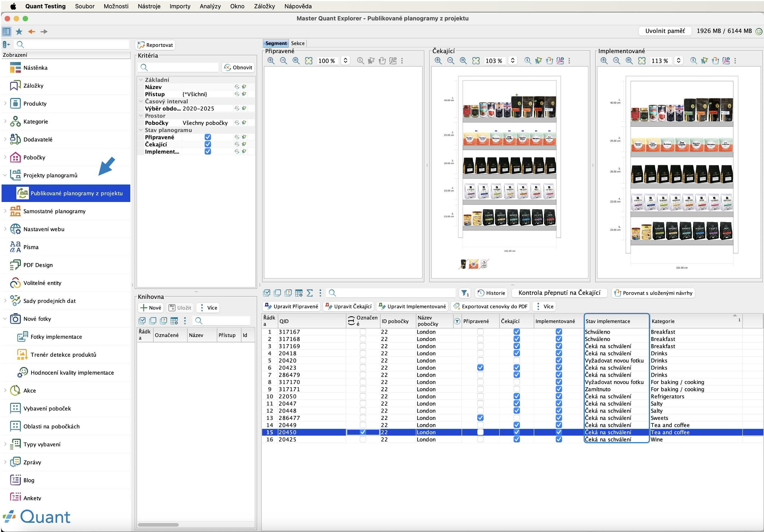Click Exportovat cenovky do PDF button
The image size is (764, 532).
click(490, 307)
